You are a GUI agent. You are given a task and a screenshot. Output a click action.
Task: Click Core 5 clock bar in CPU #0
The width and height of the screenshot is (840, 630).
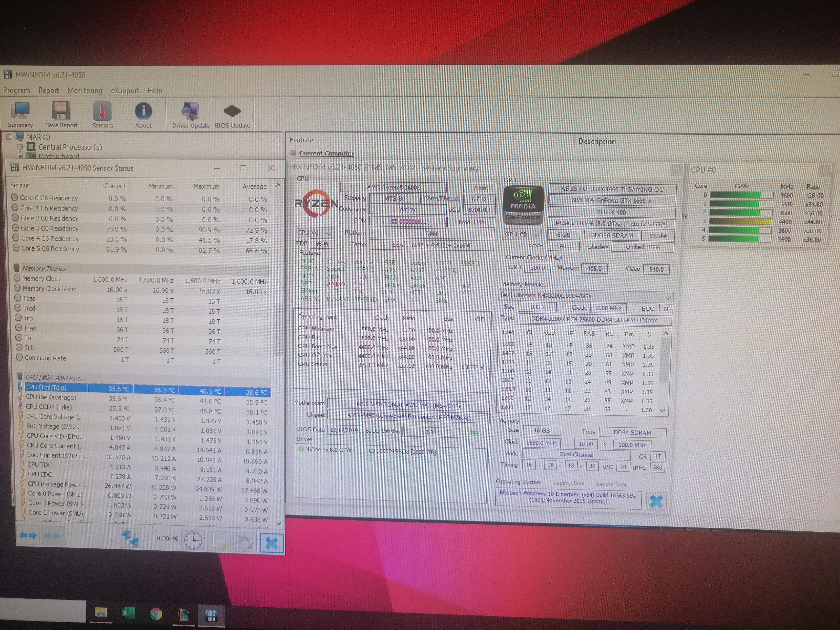click(739, 239)
